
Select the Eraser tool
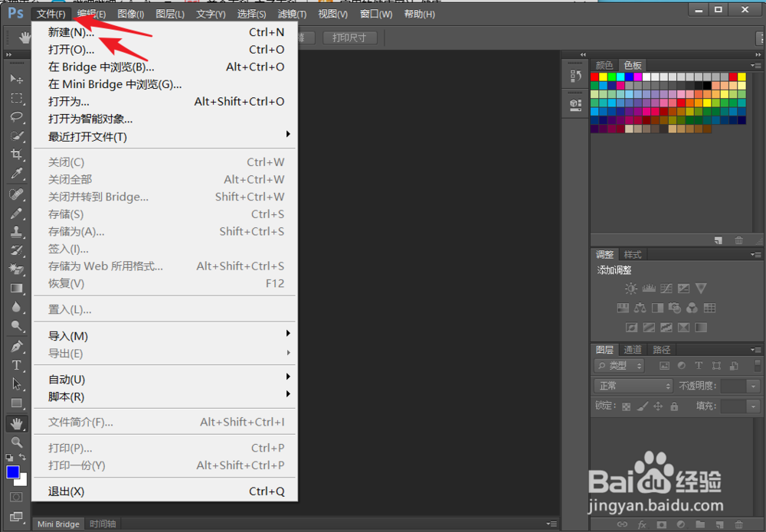(17, 269)
